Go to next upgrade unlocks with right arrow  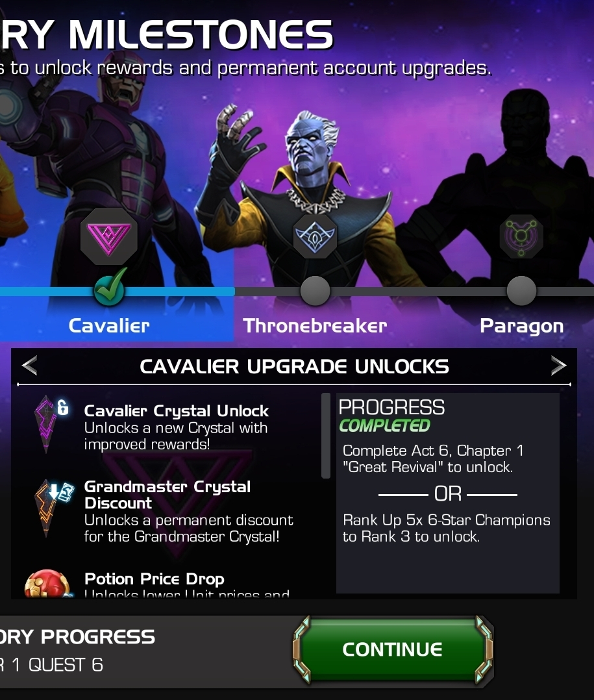coord(558,366)
